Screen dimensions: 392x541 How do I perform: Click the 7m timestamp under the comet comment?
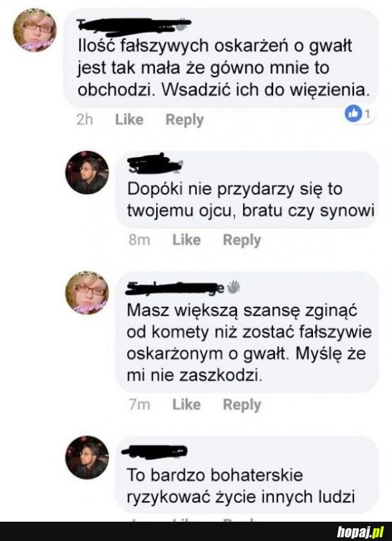(139, 405)
